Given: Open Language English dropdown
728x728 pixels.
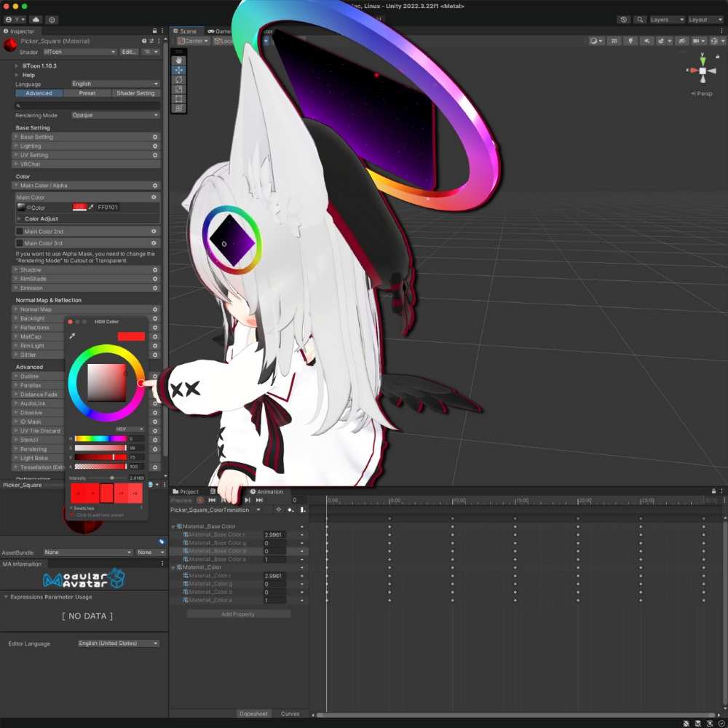Looking at the screenshot, I should (115, 84).
